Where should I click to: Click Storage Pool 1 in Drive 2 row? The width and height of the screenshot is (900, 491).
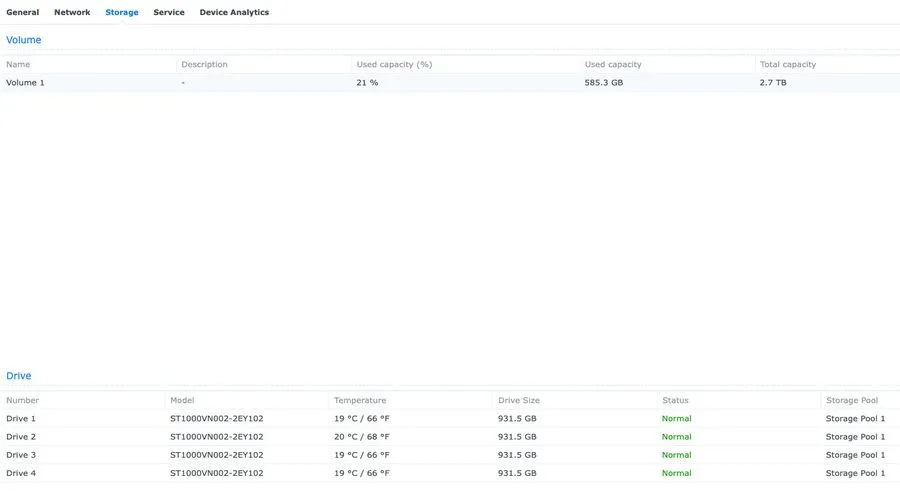(855, 437)
